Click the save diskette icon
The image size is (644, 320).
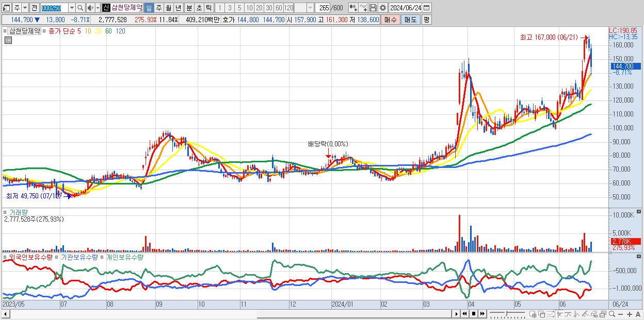point(373,8)
